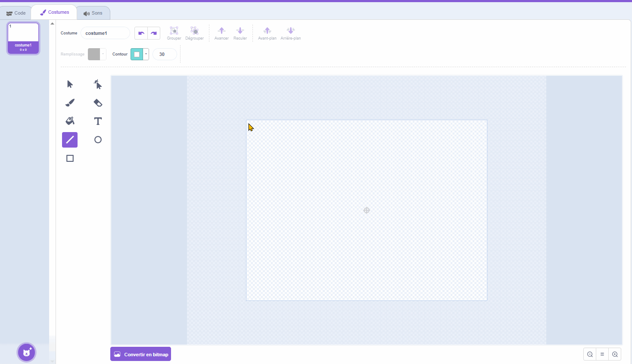Zoom out of the canvas

pyautogui.click(x=590, y=354)
